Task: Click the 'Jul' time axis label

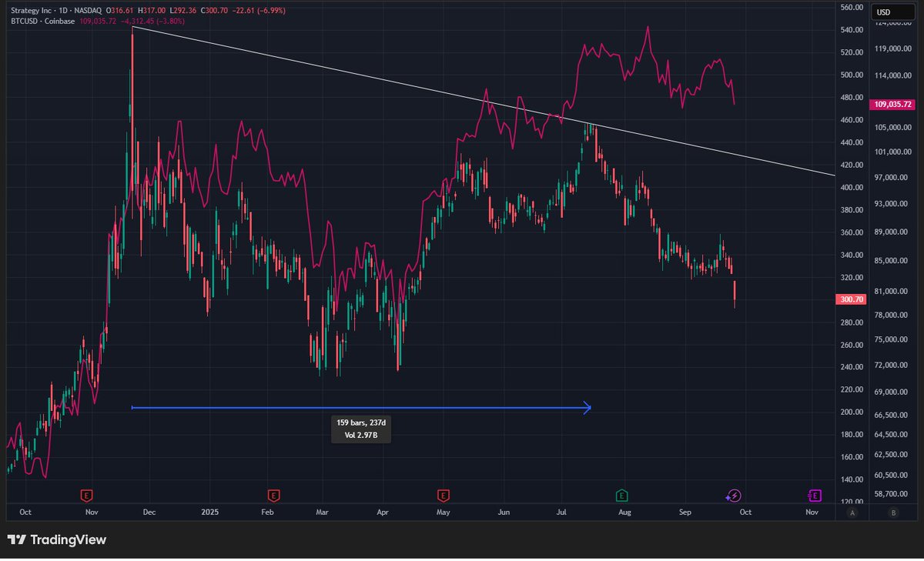Action: [562, 512]
